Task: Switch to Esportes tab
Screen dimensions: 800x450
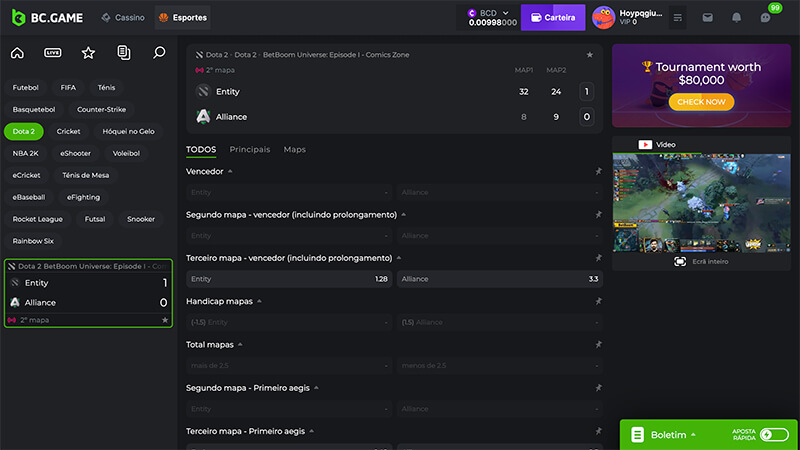Action: (x=183, y=17)
